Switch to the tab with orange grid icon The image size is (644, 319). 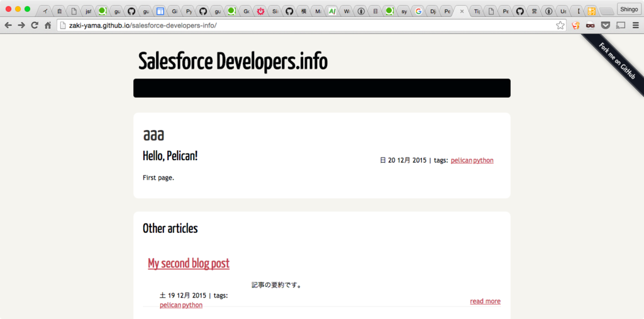pos(591,11)
